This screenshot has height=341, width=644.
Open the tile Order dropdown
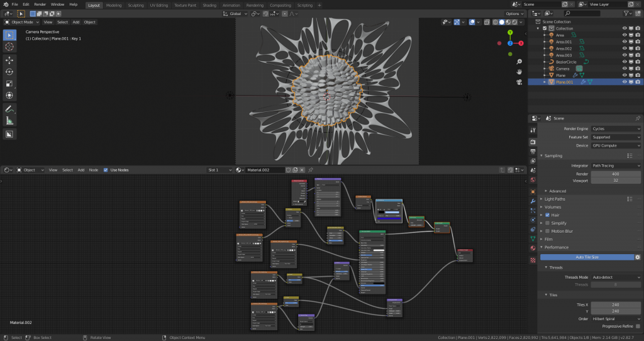pyautogui.click(x=616, y=319)
